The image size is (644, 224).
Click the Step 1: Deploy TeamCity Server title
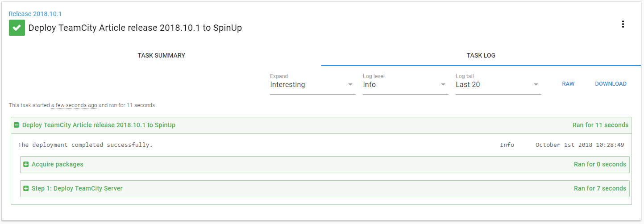point(77,189)
